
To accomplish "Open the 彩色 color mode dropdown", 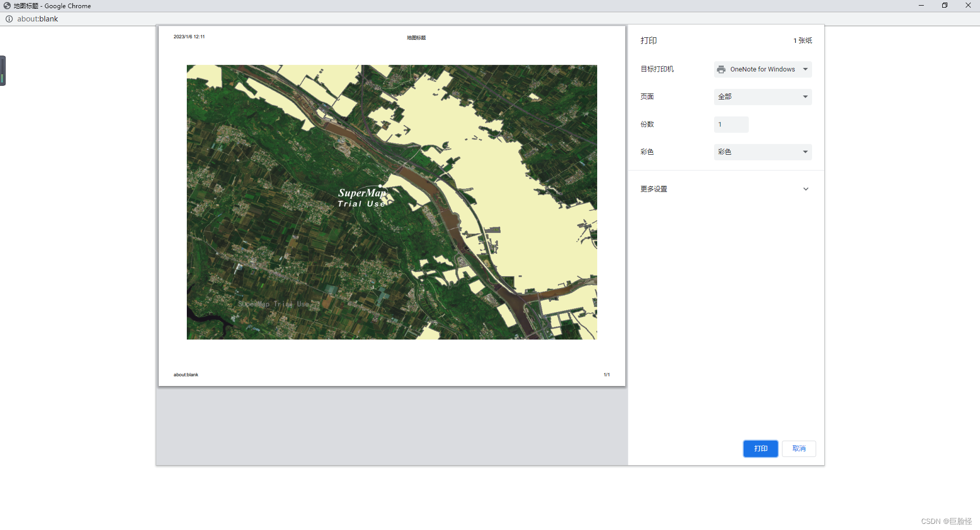I will click(763, 152).
